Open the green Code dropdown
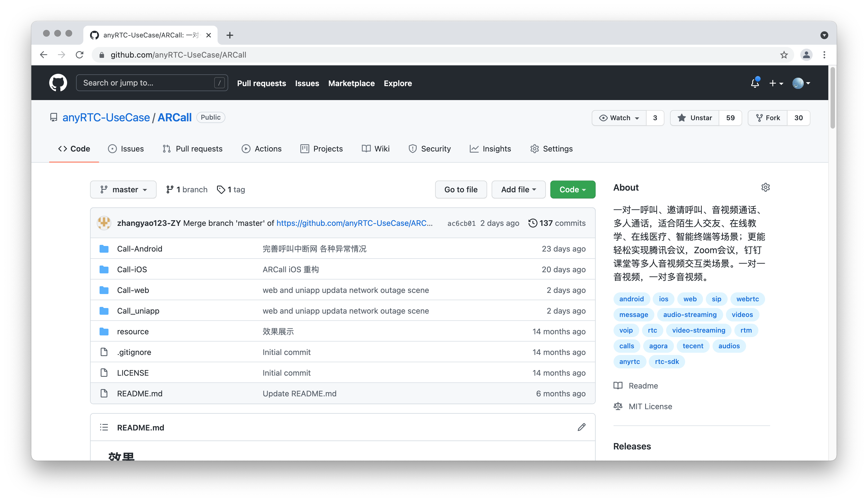868x502 pixels. click(x=572, y=190)
